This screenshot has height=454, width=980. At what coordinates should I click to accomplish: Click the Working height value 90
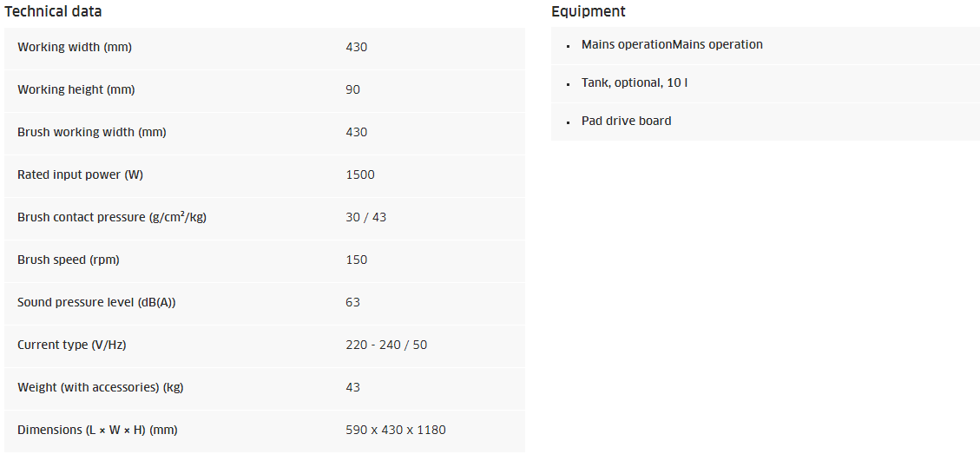[352, 89]
